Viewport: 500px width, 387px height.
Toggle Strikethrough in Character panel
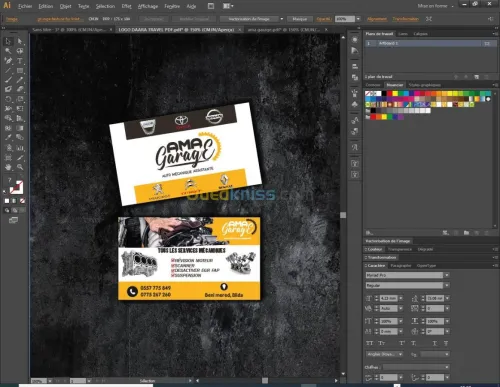point(446,343)
